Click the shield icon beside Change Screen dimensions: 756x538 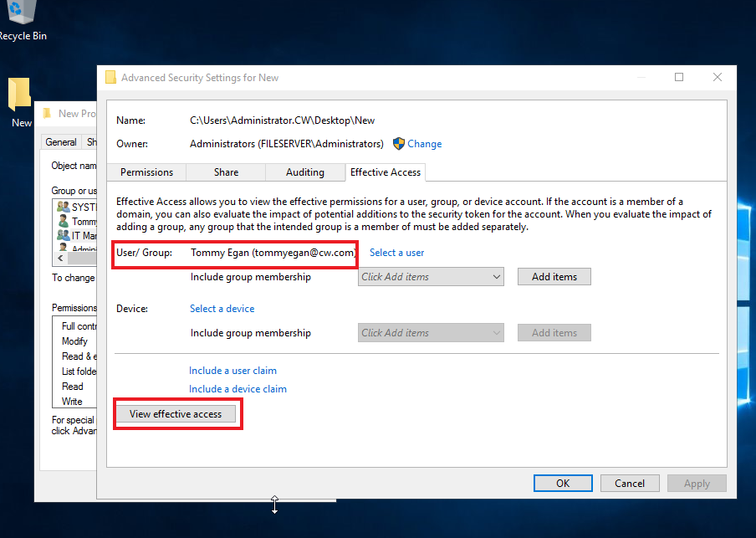(x=399, y=144)
